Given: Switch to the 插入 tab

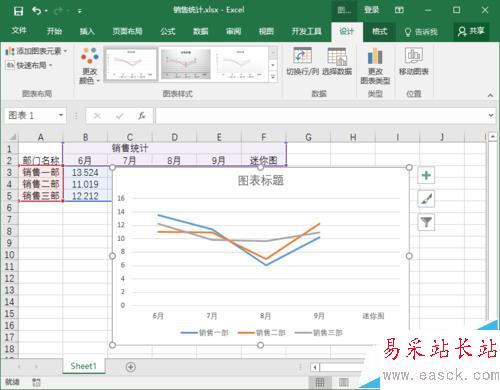Looking at the screenshot, I should point(87,31).
